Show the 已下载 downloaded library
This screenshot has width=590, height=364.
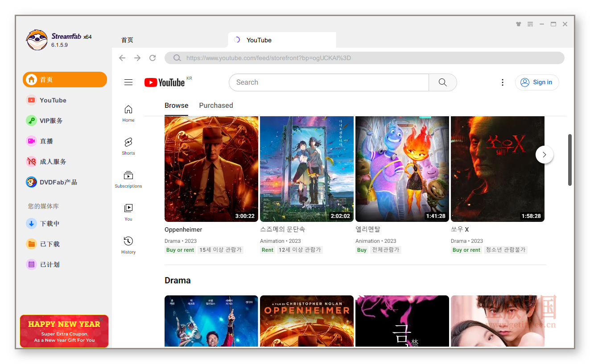pos(43,244)
